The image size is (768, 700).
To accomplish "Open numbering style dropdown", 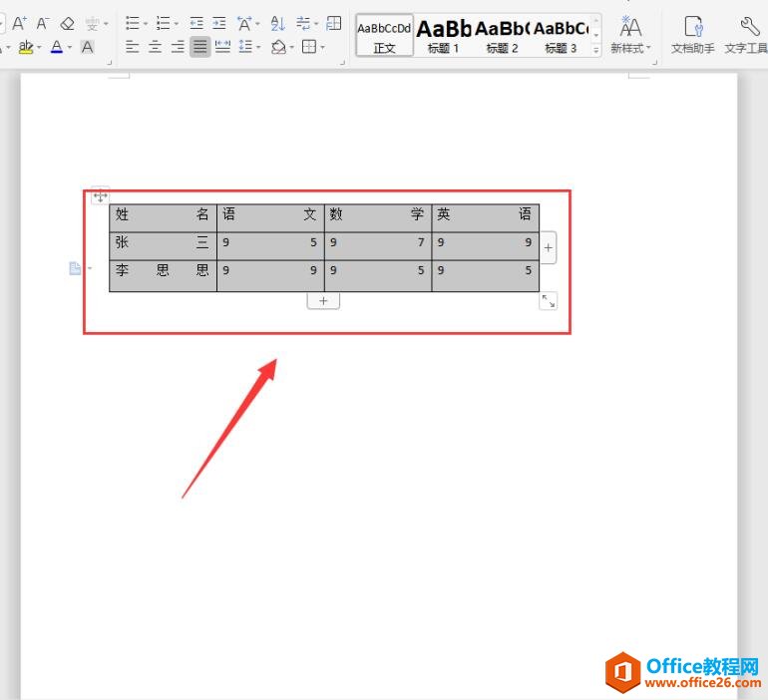I will pos(177,24).
